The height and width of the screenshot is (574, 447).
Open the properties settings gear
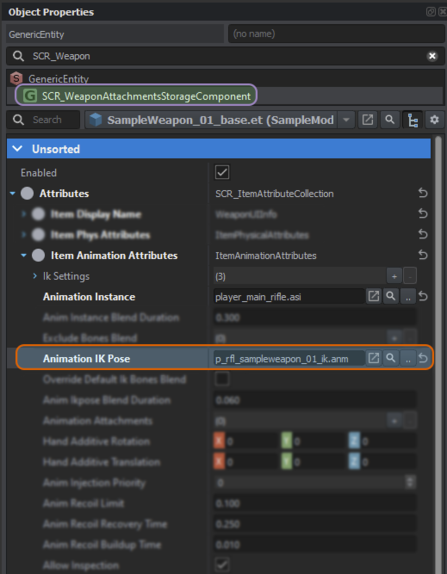(x=434, y=120)
